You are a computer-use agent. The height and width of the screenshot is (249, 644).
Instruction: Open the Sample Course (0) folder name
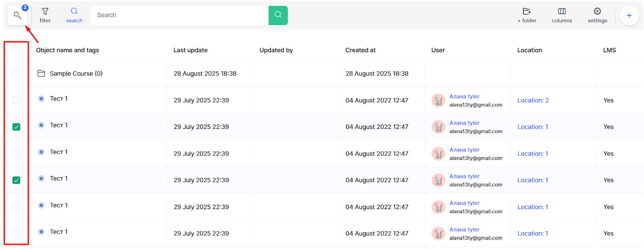click(x=76, y=73)
